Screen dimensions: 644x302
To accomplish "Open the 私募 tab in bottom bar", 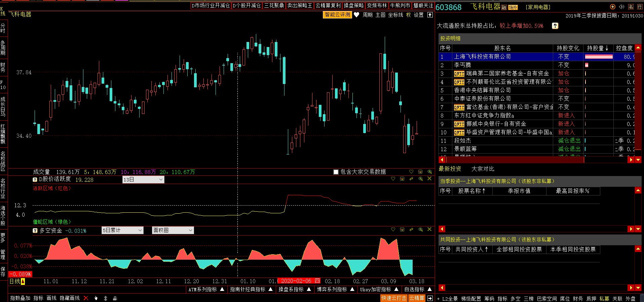I will point(604,298).
